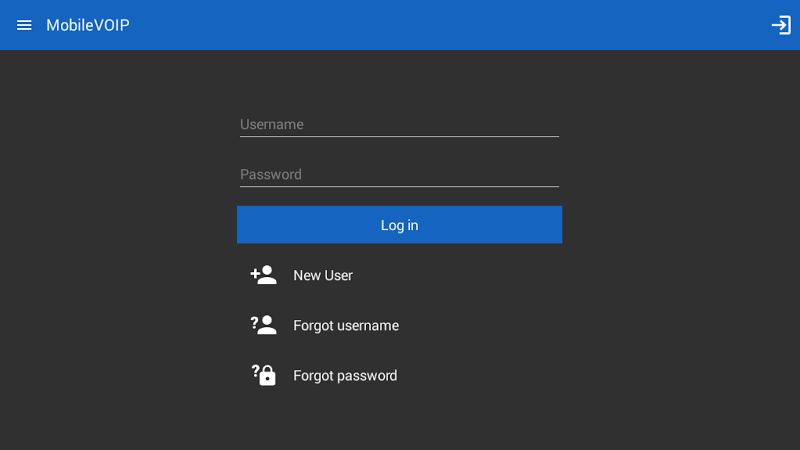Click the Log in button's text label
Image resolution: width=800 pixels, height=450 pixels.
point(399,226)
